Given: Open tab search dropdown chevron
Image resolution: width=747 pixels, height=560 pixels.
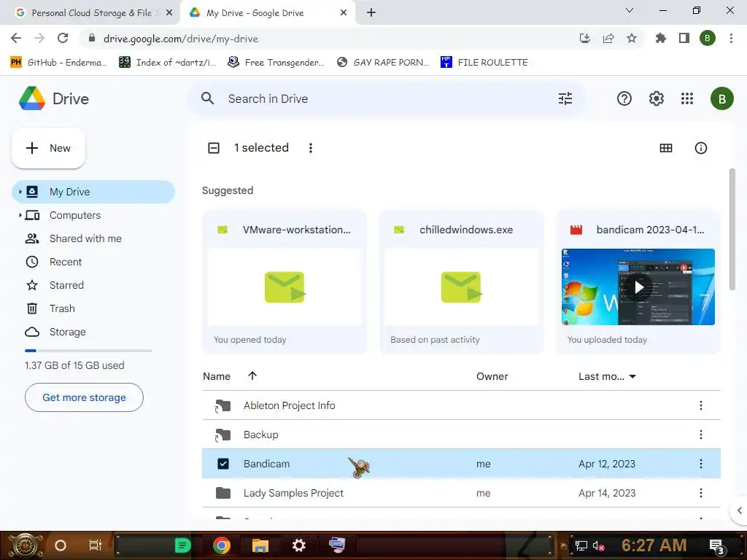Looking at the screenshot, I should [630, 10].
